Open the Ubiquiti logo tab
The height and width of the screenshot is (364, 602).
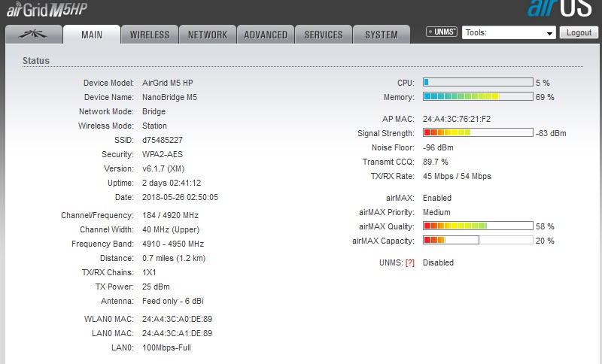34,35
